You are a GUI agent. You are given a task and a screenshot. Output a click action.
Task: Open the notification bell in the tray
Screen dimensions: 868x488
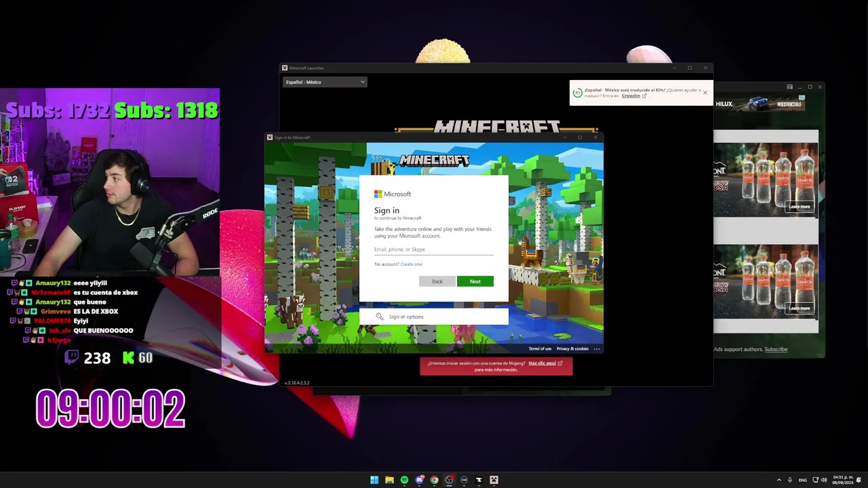859,480
